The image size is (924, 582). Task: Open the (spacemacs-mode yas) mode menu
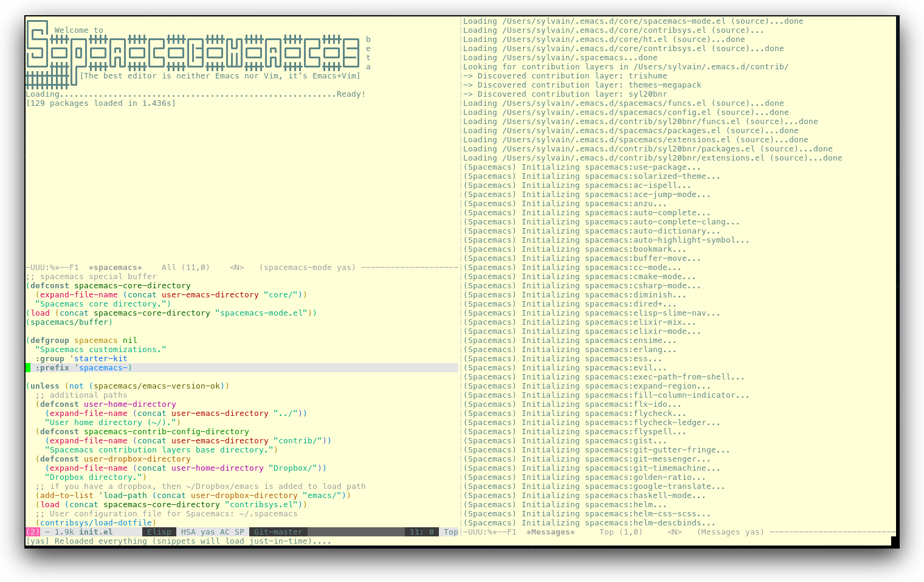pos(308,268)
